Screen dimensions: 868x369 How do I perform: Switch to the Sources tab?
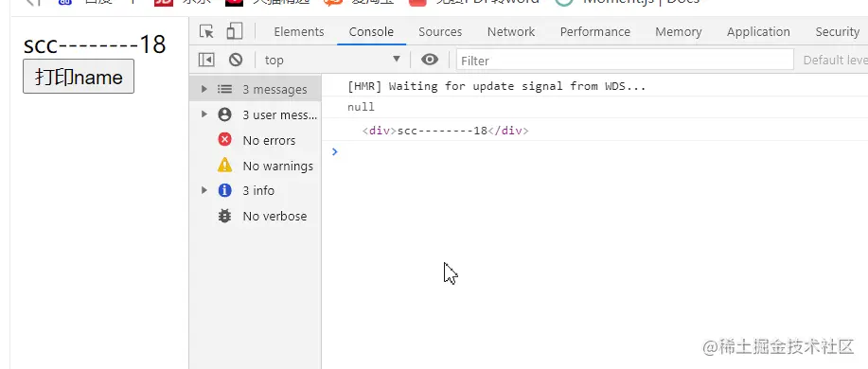440,31
